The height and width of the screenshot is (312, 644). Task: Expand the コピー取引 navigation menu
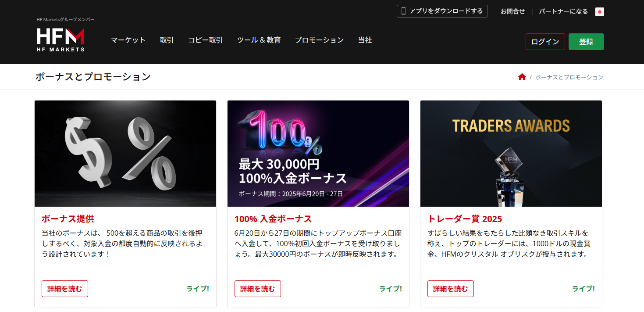tap(205, 40)
